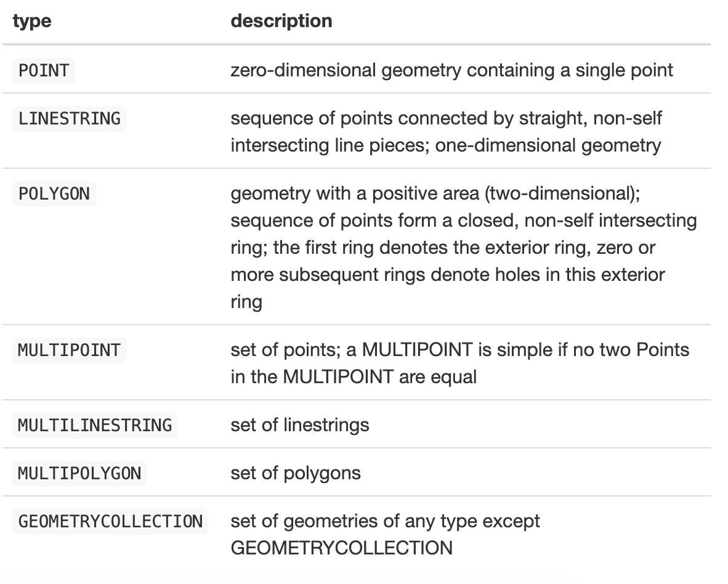Screen dimensions: 728x584
Task: Click the MULTILINESTRING code label
Action: click(x=95, y=425)
